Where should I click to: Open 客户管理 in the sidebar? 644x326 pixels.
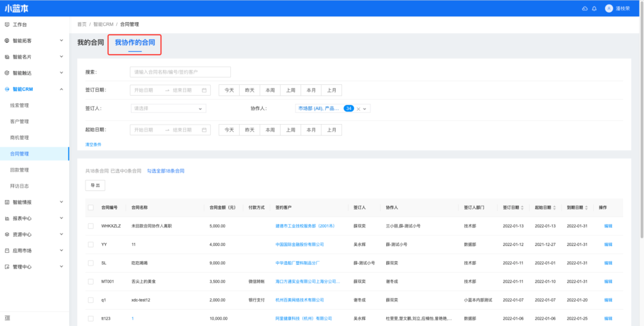pos(19,121)
